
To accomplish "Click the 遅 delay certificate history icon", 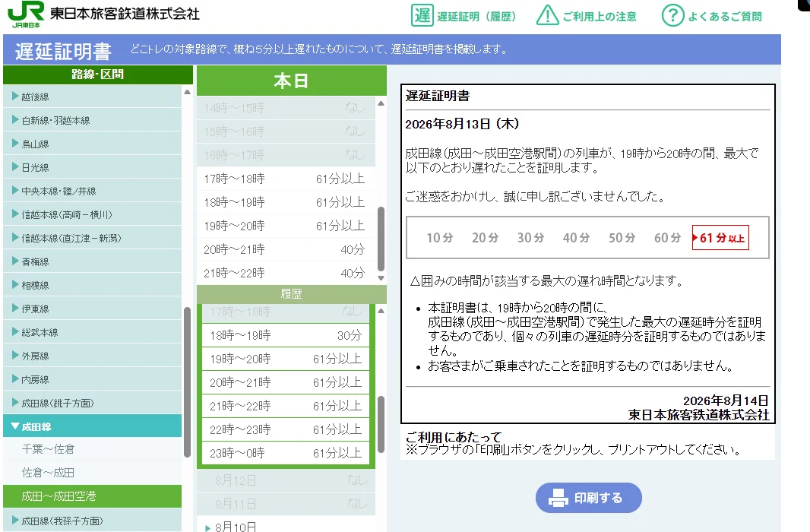I will (x=422, y=15).
